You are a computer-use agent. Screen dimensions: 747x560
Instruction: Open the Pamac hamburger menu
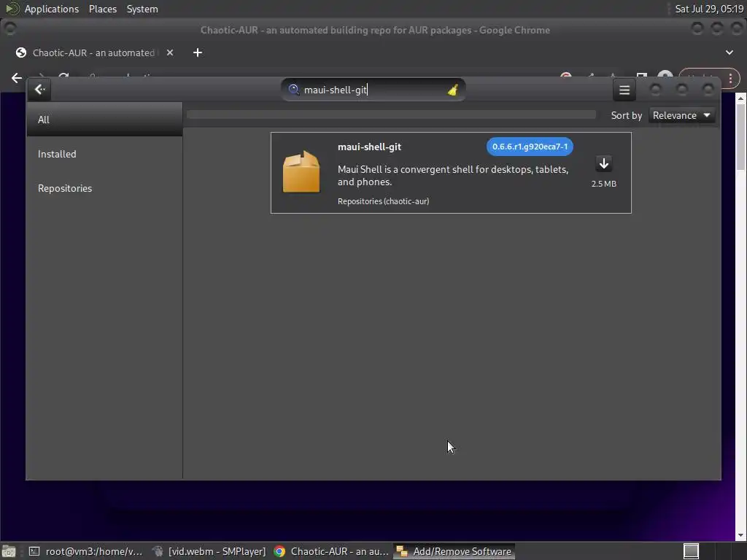pos(624,90)
